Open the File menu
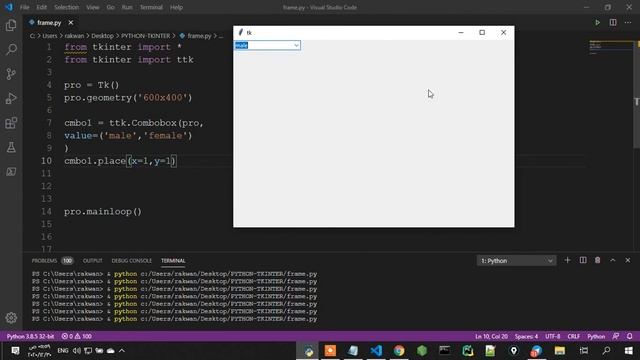This screenshot has width=640, height=360. click(24, 7)
